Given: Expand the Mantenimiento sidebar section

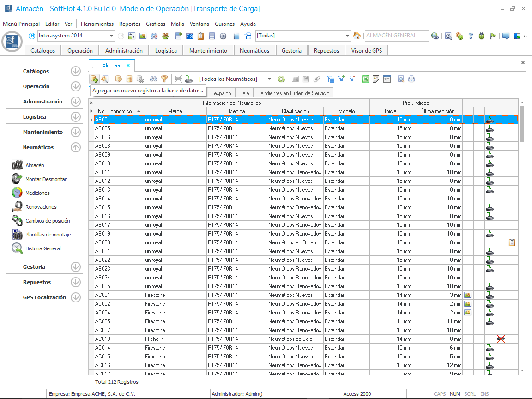Looking at the screenshot, I should (x=76, y=132).
